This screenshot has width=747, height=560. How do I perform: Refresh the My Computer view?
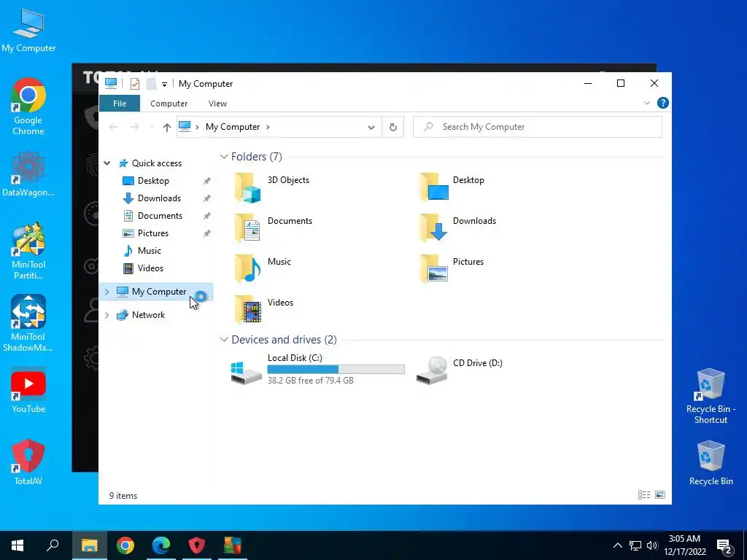[x=393, y=127]
